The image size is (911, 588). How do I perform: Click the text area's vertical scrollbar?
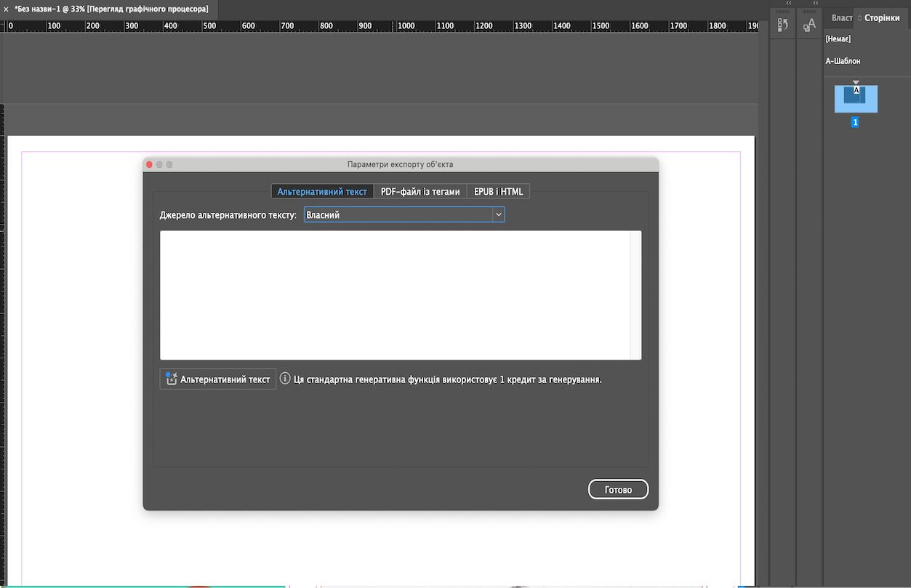(x=635, y=295)
